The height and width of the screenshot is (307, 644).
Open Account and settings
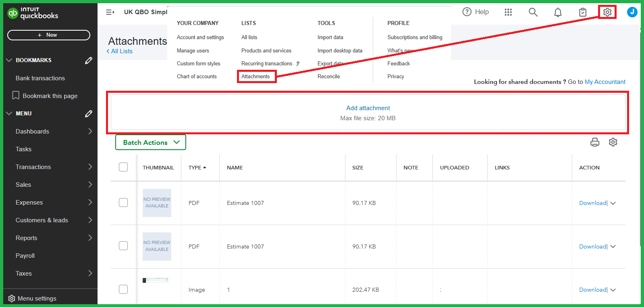200,37
